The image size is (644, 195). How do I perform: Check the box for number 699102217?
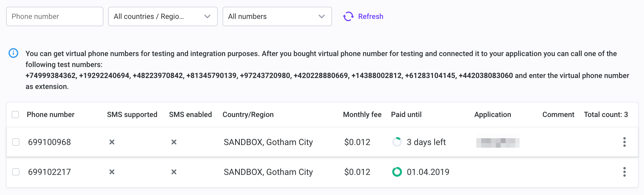(16, 172)
